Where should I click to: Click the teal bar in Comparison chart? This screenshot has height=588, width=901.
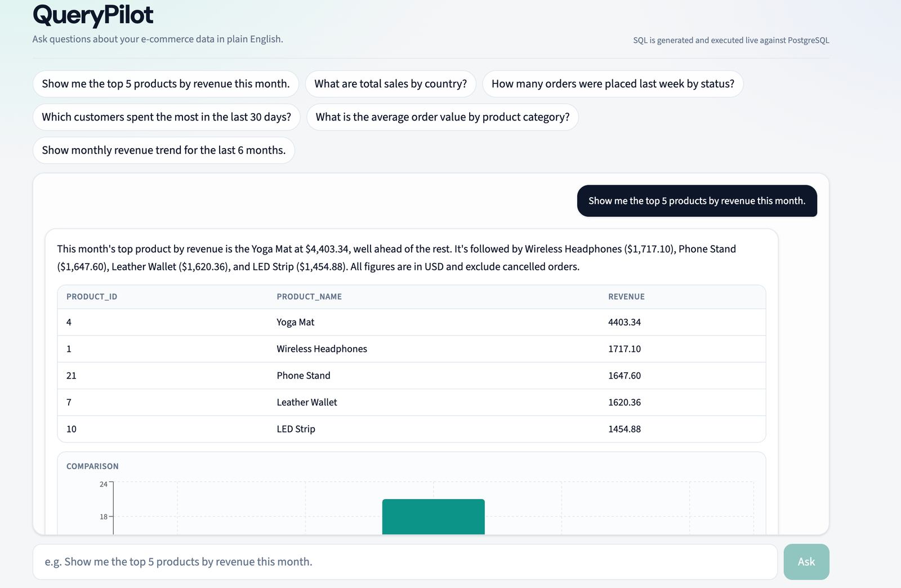point(434,516)
